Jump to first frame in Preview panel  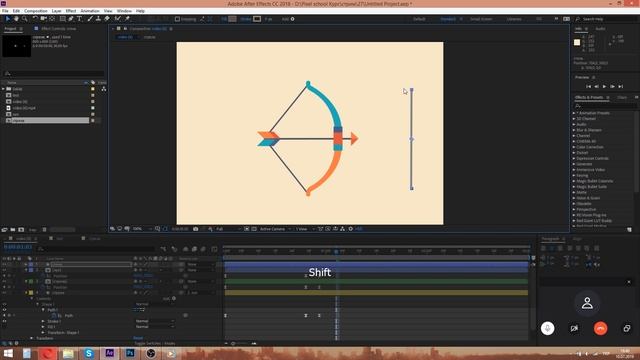click(x=588, y=87)
